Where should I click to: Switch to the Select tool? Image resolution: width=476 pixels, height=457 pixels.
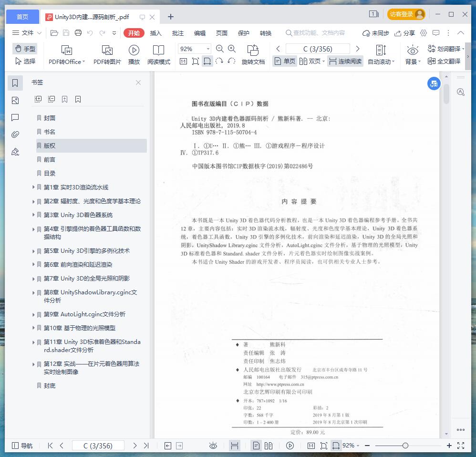click(x=25, y=62)
